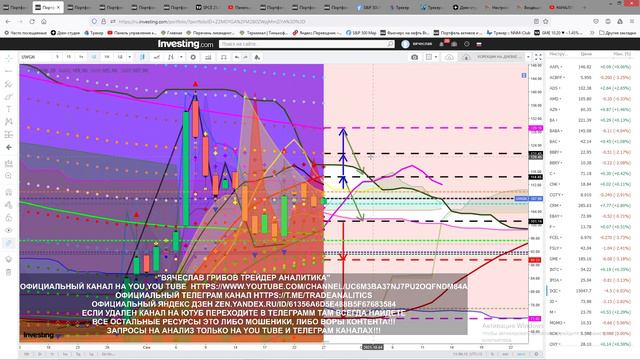Switch to the S&P 500 browser tab
This screenshot has height=360, width=640.
pos(369,7)
